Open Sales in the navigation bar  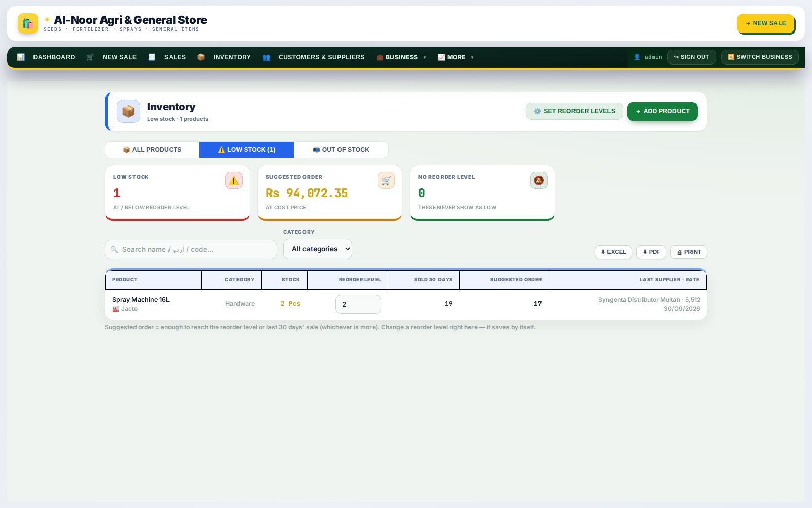pyautogui.click(x=175, y=57)
